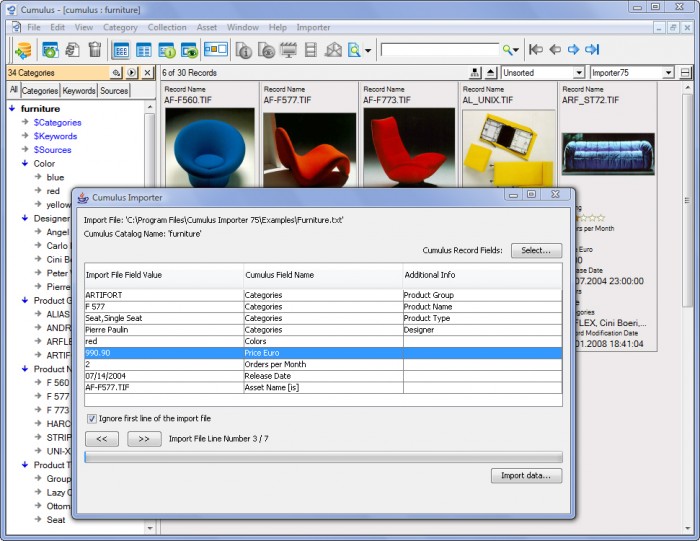The height and width of the screenshot is (541, 700).
Task: Click the find records magnifier icon
Action: point(354,50)
